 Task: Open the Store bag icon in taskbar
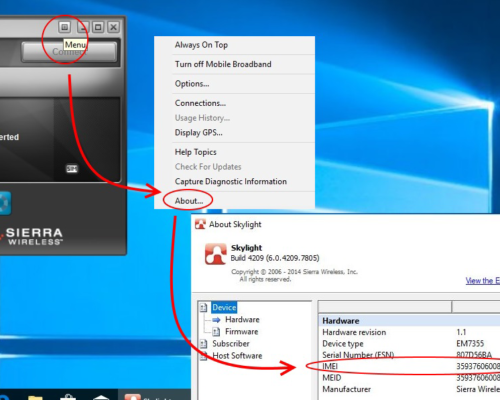coord(68,397)
